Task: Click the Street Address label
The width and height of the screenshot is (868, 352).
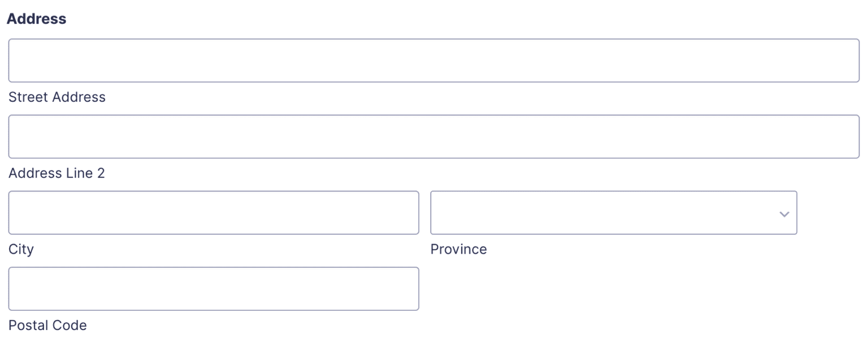Action: click(57, 97)
